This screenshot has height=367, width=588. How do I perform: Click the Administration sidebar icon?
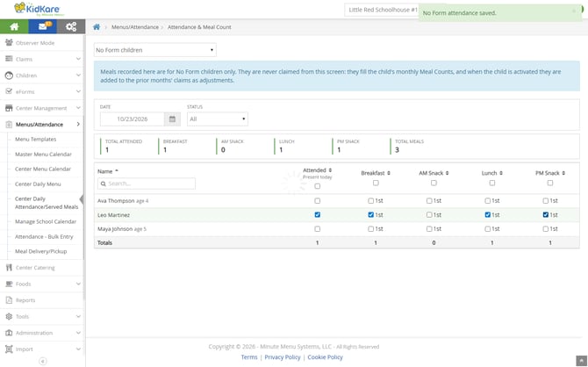pyautogui.click(x=9, y=333)
